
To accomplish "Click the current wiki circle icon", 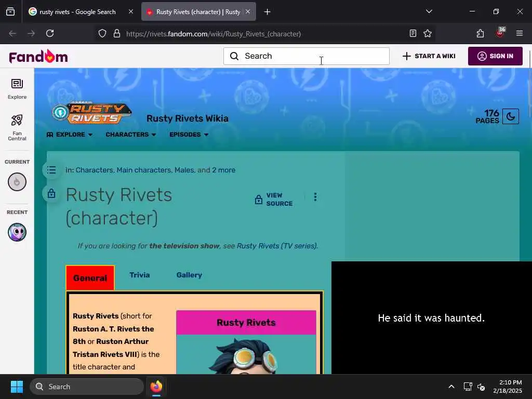I will click(17, 182).
